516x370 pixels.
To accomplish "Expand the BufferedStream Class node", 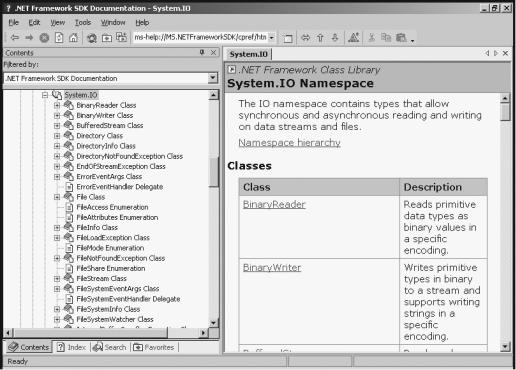I will coord(57,126).
